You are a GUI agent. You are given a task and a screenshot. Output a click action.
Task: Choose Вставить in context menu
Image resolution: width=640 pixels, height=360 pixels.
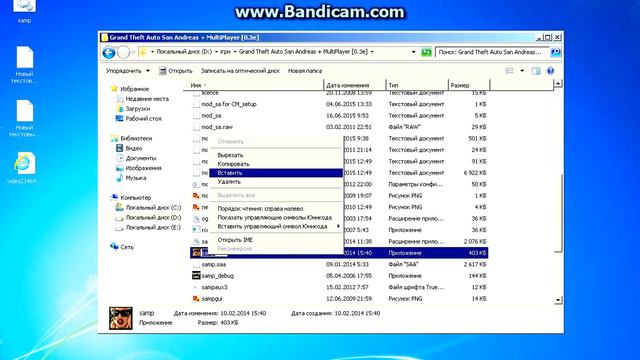[276, 173]
